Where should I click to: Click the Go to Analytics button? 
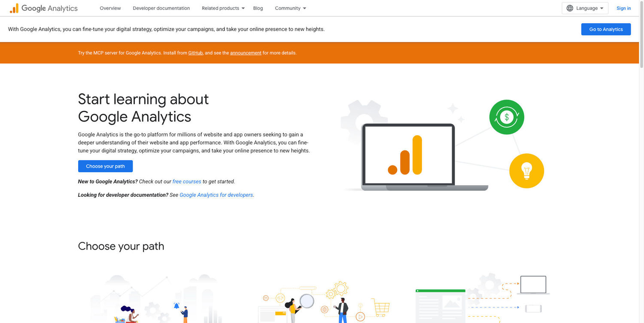tap(606, 29)
